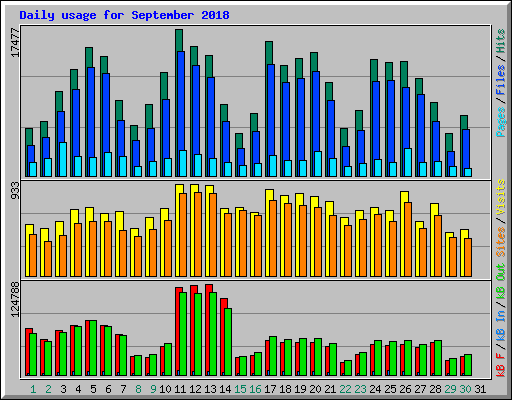Click the cyan pages bar for day 3
This screenshot has width=512, height=400.
point(63,159)
